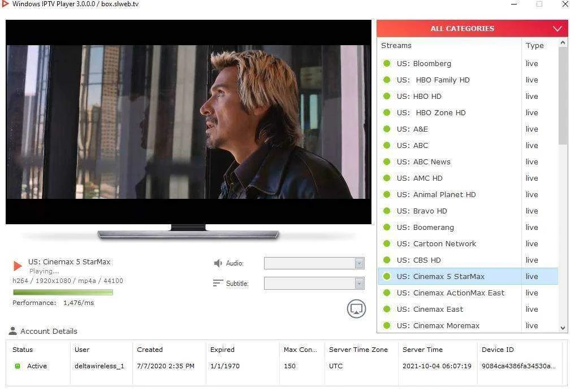Click green dot beside US: HBO HD
Screen dimensions: 575x392
click(387, 96)
